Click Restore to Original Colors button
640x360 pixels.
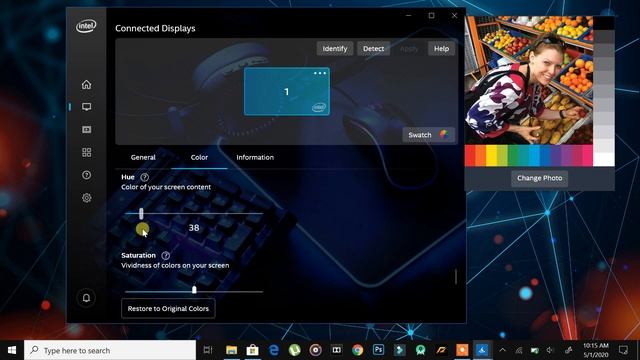click(168, 309)
